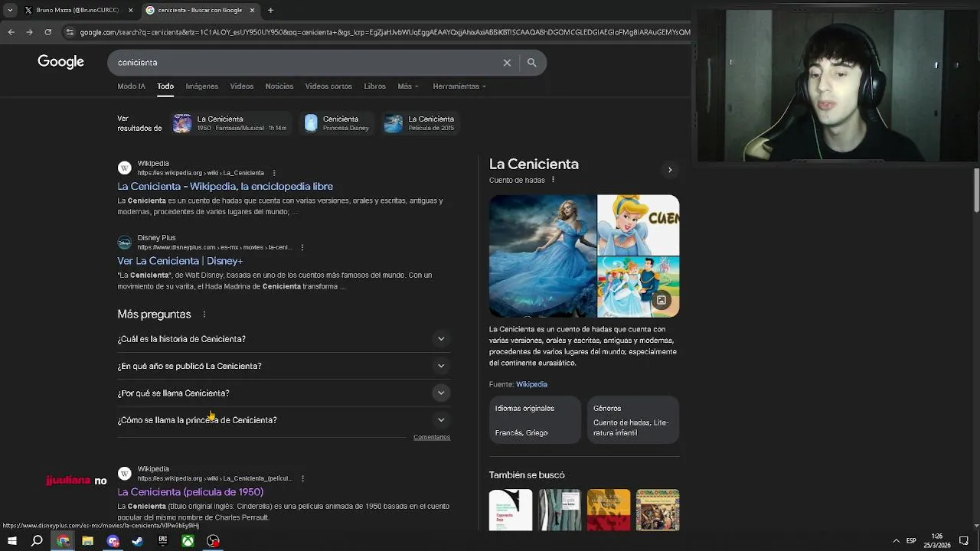980x551 pixels.
Task: Expand the Más dropdown
Action: pyautogui.click(x=408, y=86)
